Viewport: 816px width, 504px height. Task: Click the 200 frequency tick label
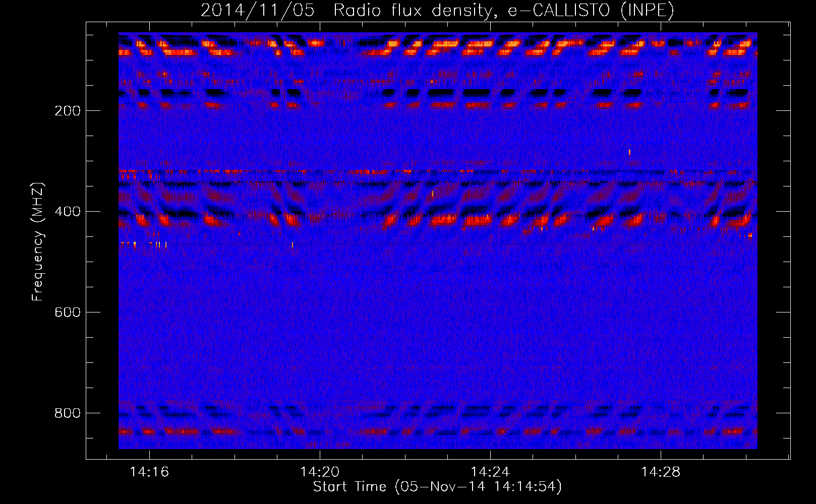coord(68,111)
